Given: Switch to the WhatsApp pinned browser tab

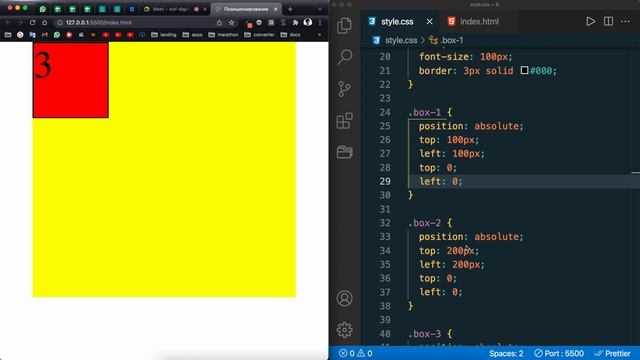Looking at the screenshot, I should (x=43, y=9).
